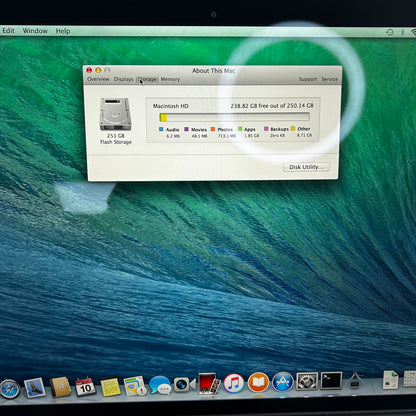Open the Help menu
The image size is (416, 416).
click(63, 31)
